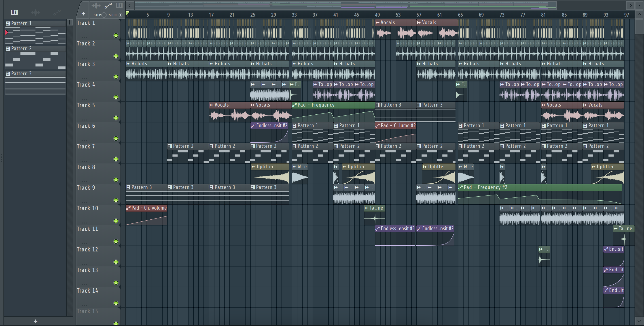Toggle the SLIDE mode radio button

point(120,15)
